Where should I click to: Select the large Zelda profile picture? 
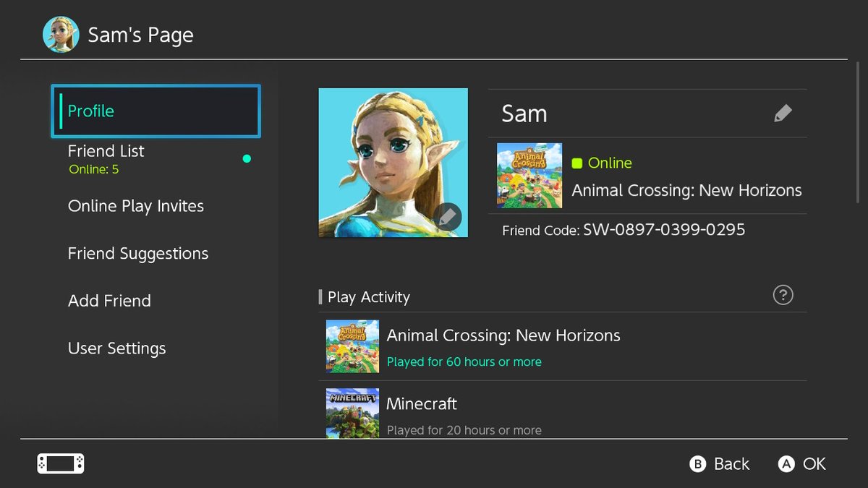[393, 163]
